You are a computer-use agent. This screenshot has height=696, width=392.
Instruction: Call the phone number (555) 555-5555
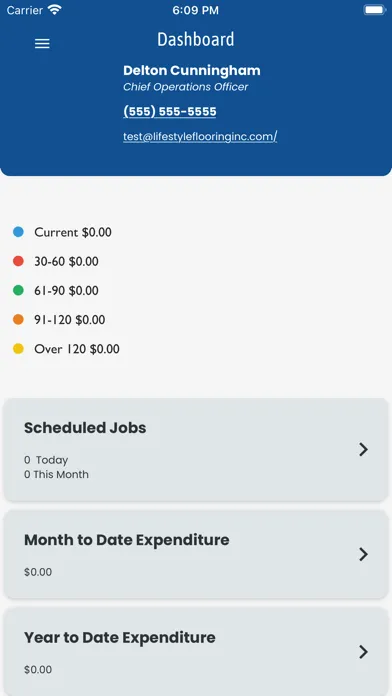click(170, 111)
